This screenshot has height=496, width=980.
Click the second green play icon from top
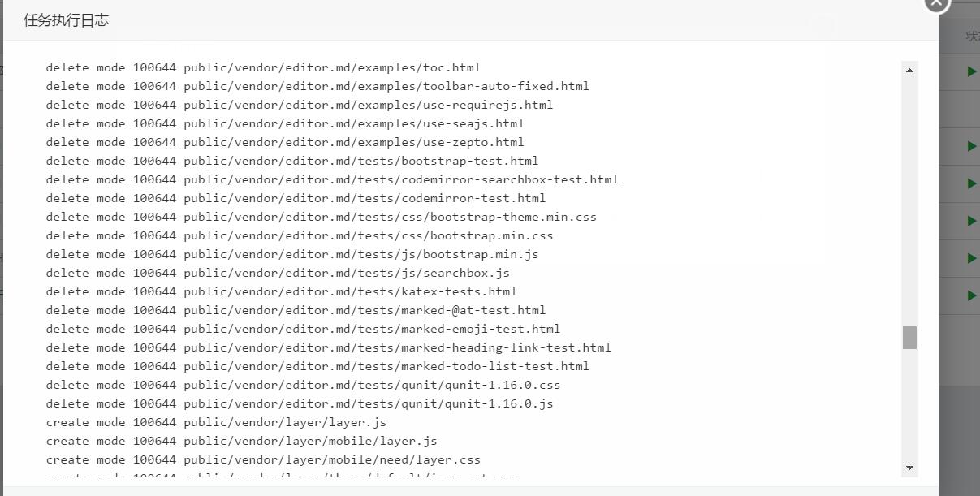click(971, 146)
